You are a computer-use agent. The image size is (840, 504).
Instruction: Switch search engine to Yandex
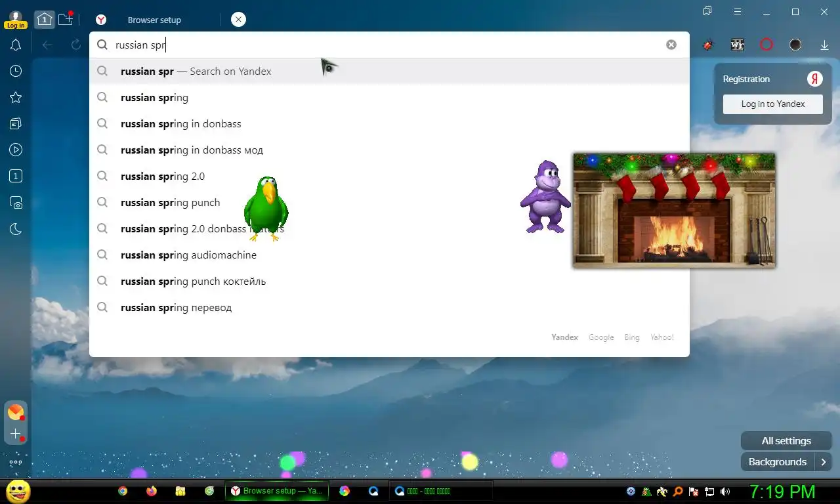(564, 337)
